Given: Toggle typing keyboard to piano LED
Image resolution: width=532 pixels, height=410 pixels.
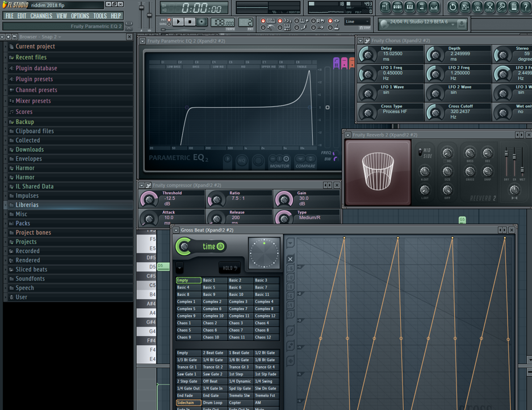Looking at the screenshot, I should tap(263, 20).
